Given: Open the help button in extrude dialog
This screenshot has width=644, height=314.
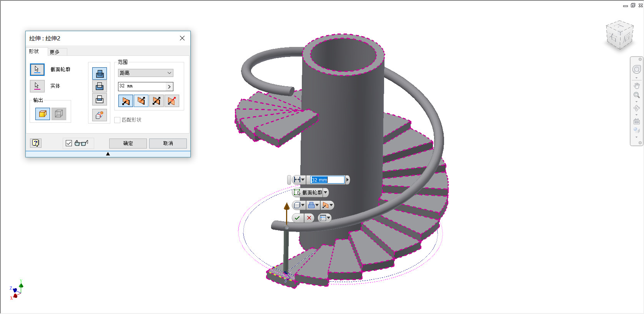Looking at the screenshot, I should click(x=36, y=143).
